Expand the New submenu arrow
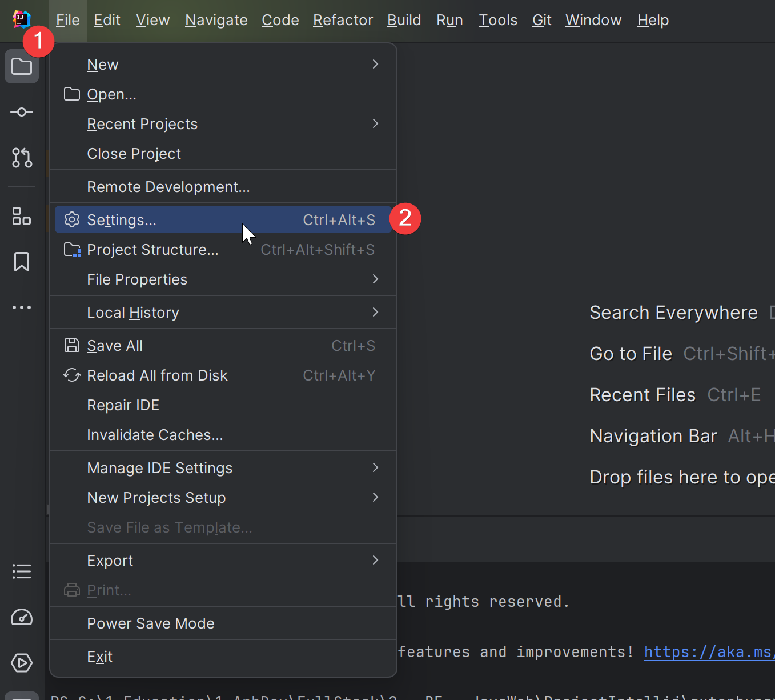Image resolution: width=775 pixels, height=700 pixels. point(375,64)
